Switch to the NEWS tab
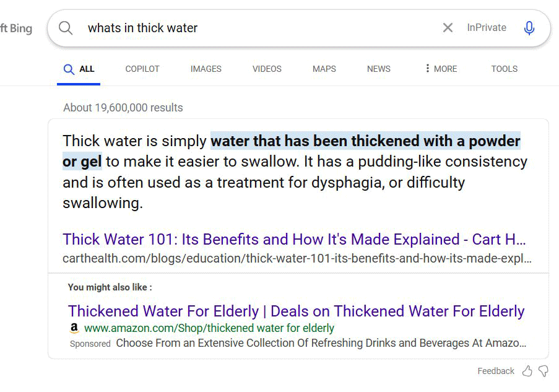Image resolution: width=559 pixels, height=392 pixels. (x=379, y=69)
